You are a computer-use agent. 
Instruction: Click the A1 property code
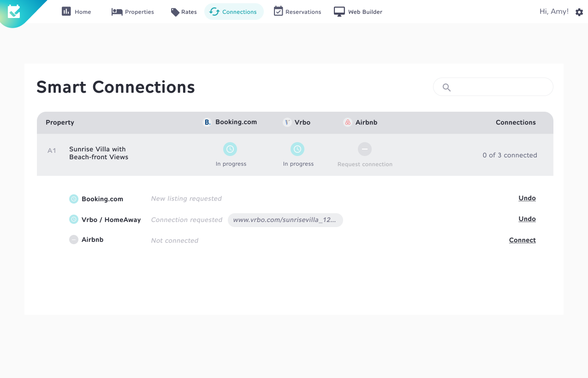[52, 150]
